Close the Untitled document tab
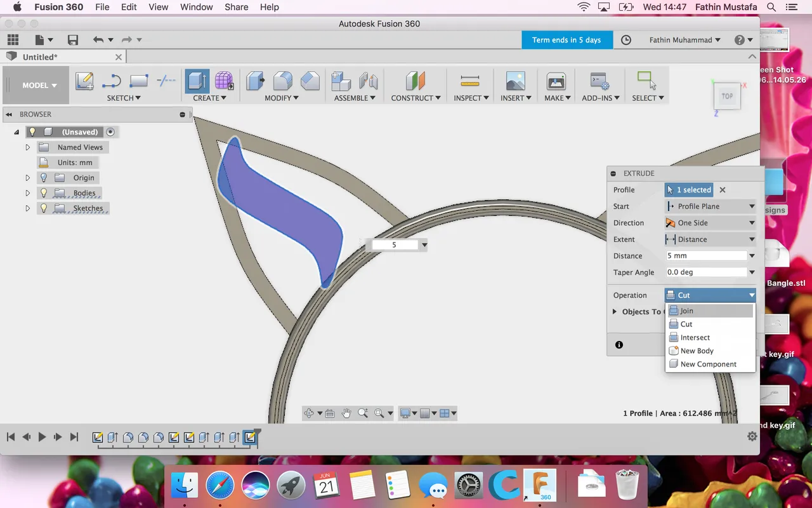Screen dimensions: 812x508 118,57
